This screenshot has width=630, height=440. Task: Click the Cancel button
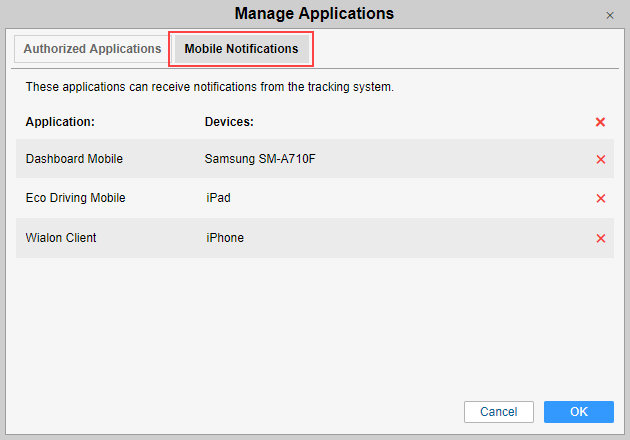[499, 411]
